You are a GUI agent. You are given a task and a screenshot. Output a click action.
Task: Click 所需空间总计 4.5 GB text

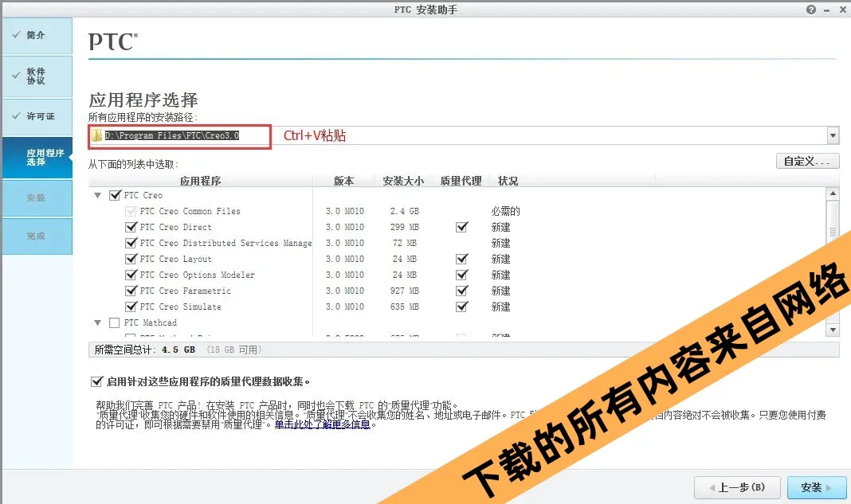(x=144, y=350)
